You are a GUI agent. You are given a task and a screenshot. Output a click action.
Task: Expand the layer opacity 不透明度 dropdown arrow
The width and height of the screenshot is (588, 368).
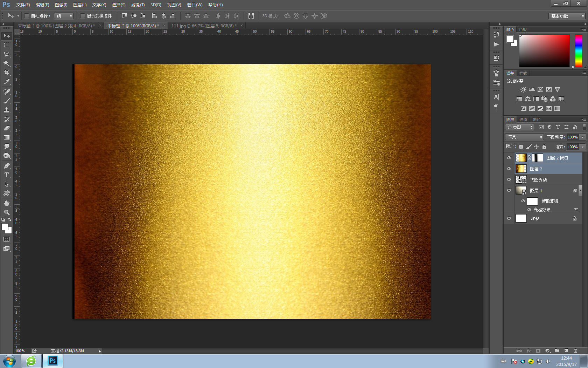(583, 137)
